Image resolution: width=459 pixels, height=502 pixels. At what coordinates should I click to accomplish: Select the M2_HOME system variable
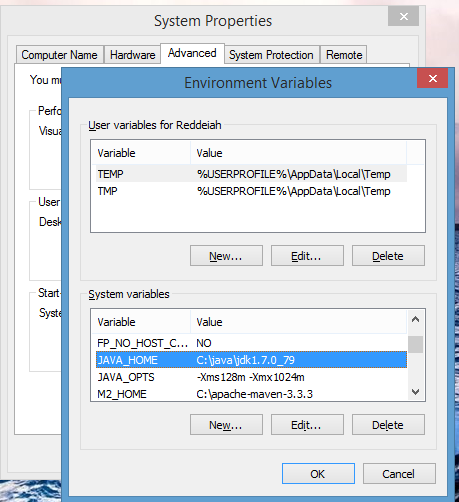click(x=251, y=394)
